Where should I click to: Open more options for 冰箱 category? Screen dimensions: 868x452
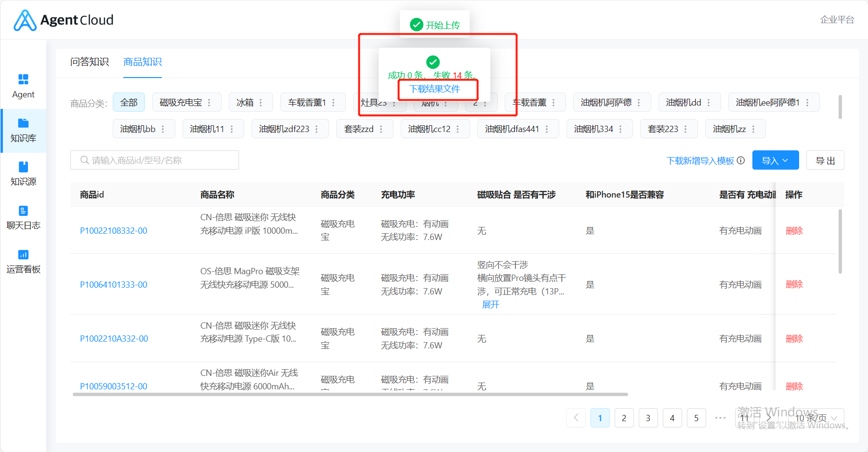pos(261,103)
